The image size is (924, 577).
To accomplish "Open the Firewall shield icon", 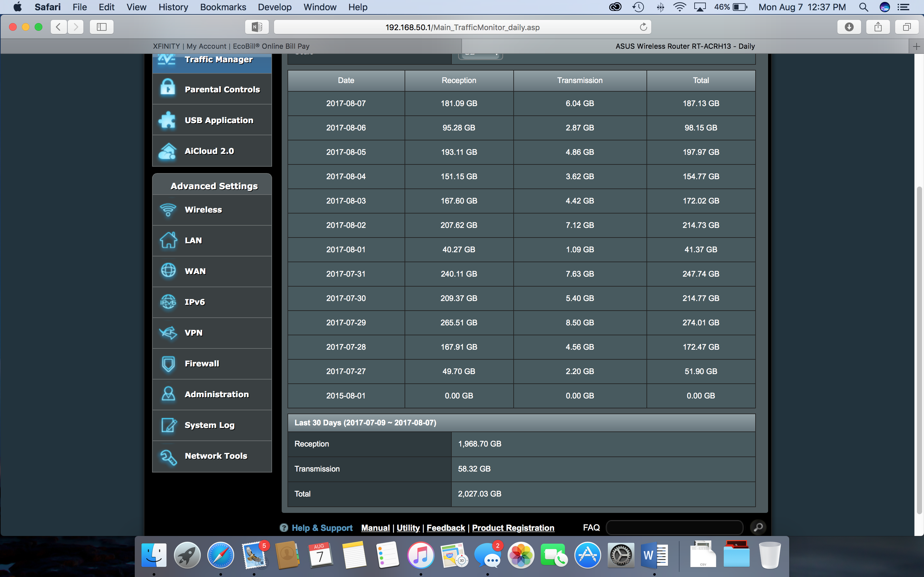I will [x=168, y=363].
